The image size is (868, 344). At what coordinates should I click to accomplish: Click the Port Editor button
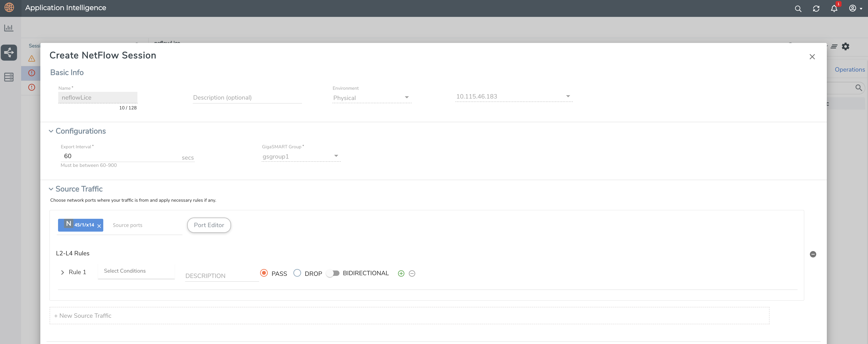[x=209, y=225]
